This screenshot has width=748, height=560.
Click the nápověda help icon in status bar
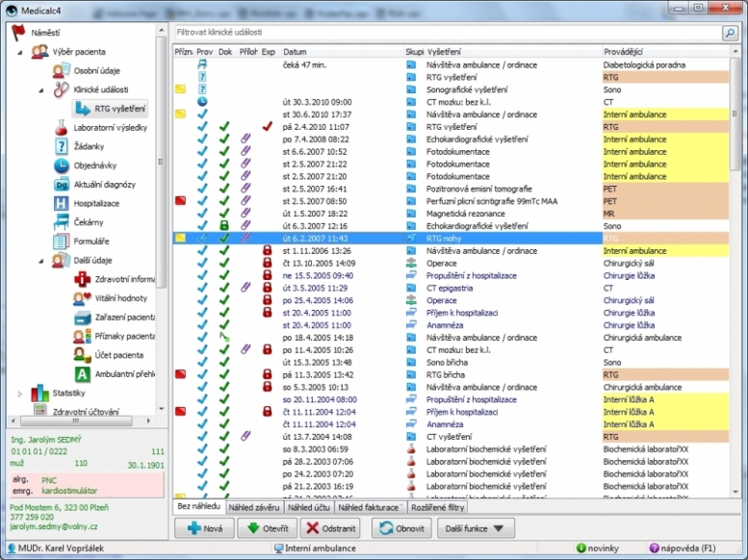(655, 548)
